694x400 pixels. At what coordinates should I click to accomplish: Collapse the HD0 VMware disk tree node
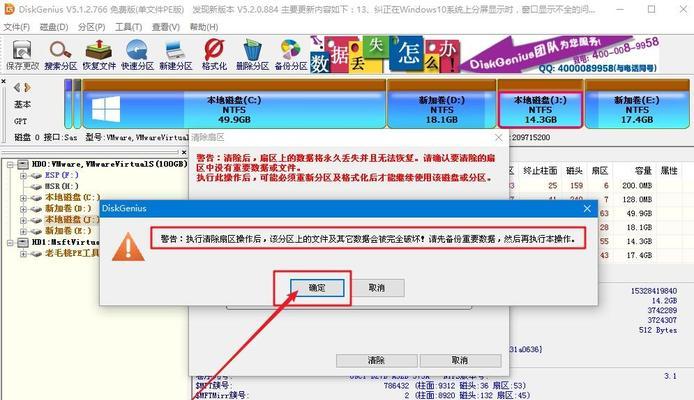pos(10,165)
